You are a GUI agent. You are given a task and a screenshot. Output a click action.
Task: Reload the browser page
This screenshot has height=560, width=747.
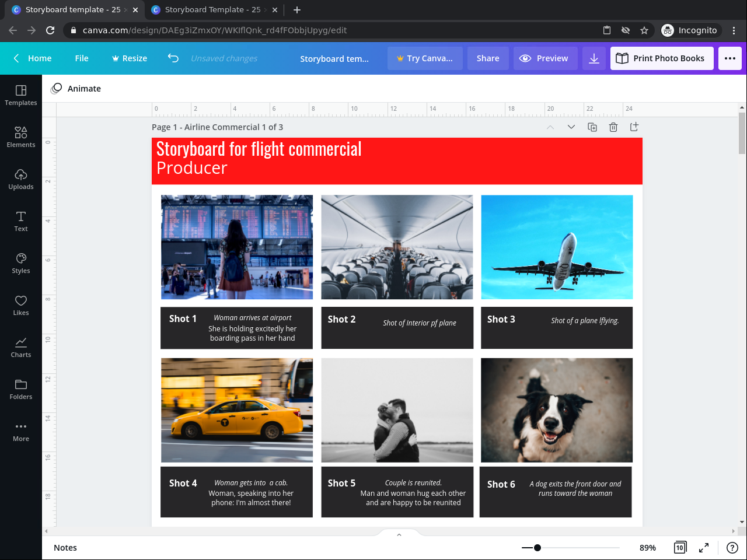click(50, 30)
